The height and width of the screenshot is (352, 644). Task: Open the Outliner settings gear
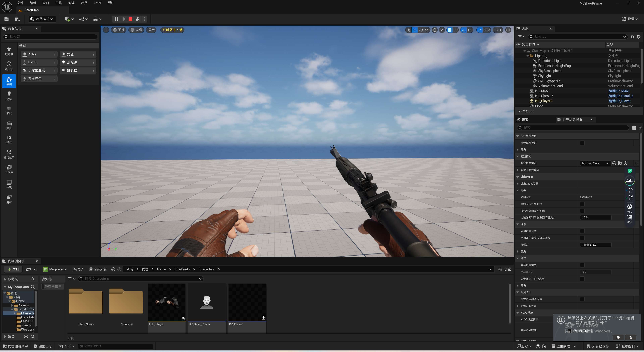pos(639,37)
